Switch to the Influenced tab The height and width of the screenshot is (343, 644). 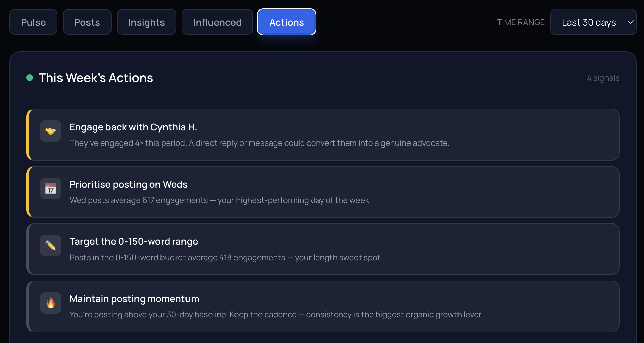217,22
